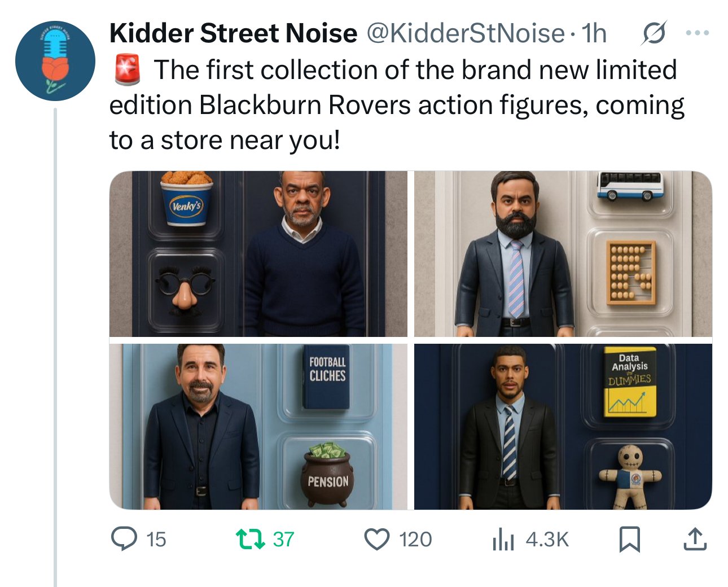
Task: Like the tweet with the heart icon
Action: click(377, 539)
